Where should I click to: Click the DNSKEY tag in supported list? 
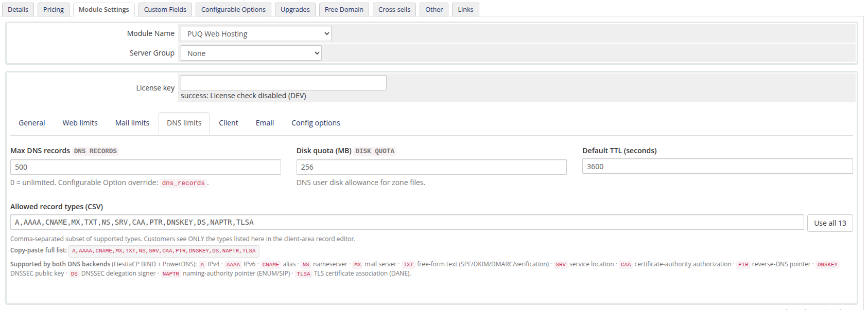[x=827, y=265]
